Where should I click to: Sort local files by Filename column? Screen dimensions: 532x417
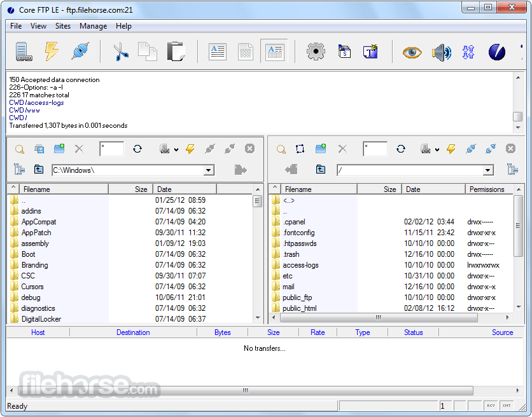[x=64, y=189]
